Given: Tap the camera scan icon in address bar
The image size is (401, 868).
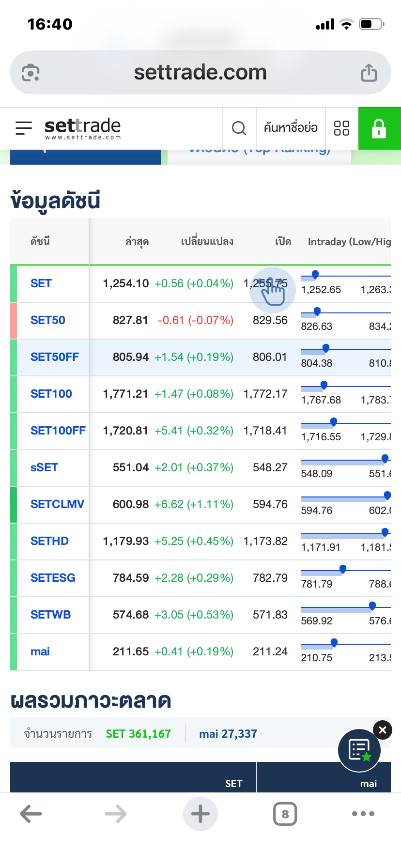Looking at the screenshot, I should tap(31, 73).
